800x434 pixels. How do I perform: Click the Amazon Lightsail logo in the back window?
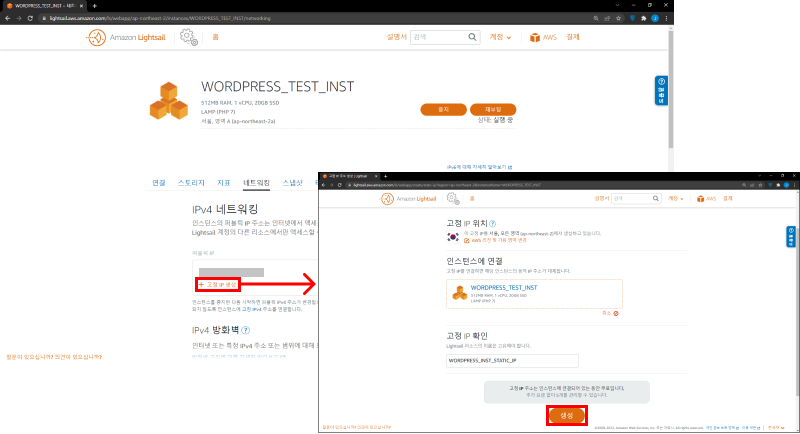coord(128,37)
